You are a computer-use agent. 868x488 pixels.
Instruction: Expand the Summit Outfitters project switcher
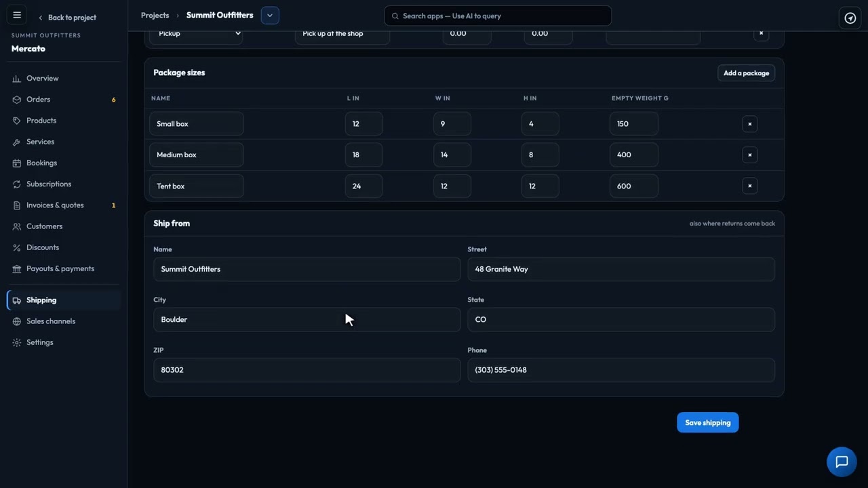click(x=270, y=15)
